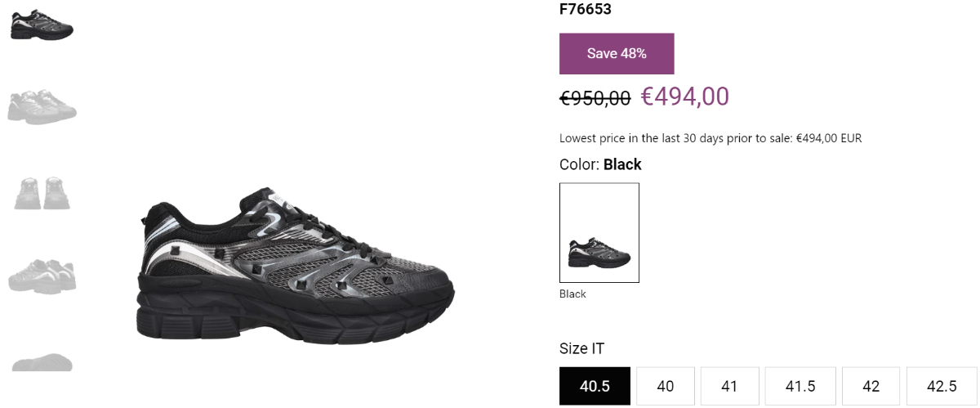Click the sale price €494,00
This screenshot has height=408, width=980.
(684, 96)
